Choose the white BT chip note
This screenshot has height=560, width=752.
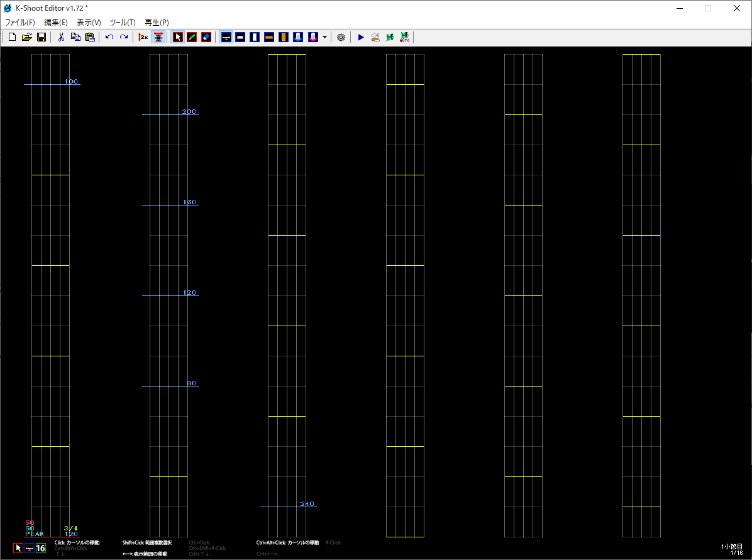pos(240,37)
